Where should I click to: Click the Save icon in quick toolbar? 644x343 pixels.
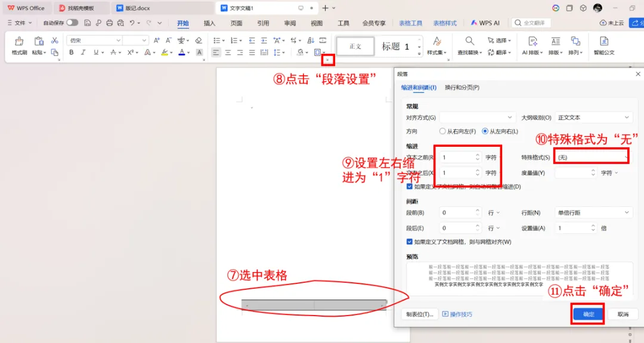[x=88, y=23]
